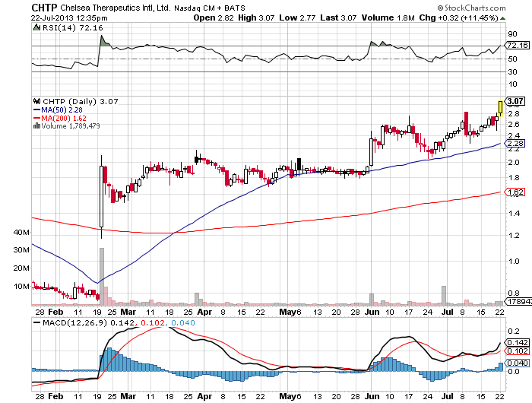Click the Low 2.77 value
Image resolution: width=532 pixels, height=403 pixels.
coord(297,17)
